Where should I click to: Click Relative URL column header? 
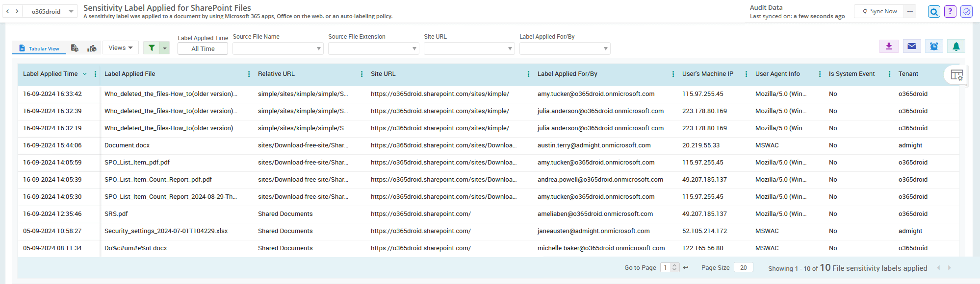(x=276, y=74)
